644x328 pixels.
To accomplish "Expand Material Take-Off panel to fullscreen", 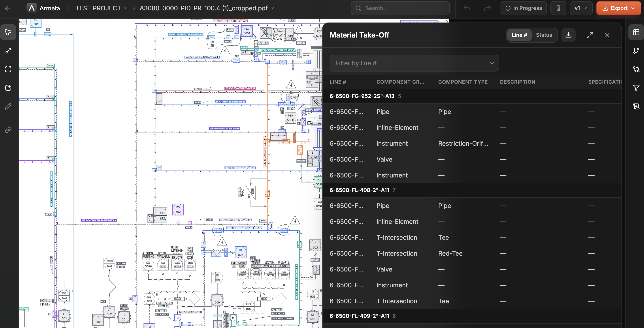I will point(589,35).
